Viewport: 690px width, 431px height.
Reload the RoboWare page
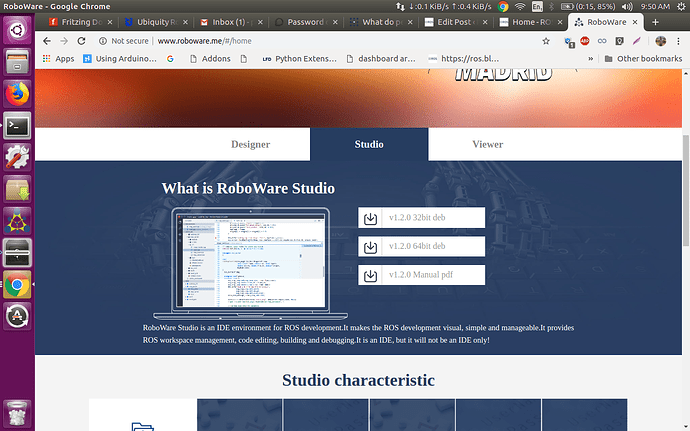click(81, 41)
